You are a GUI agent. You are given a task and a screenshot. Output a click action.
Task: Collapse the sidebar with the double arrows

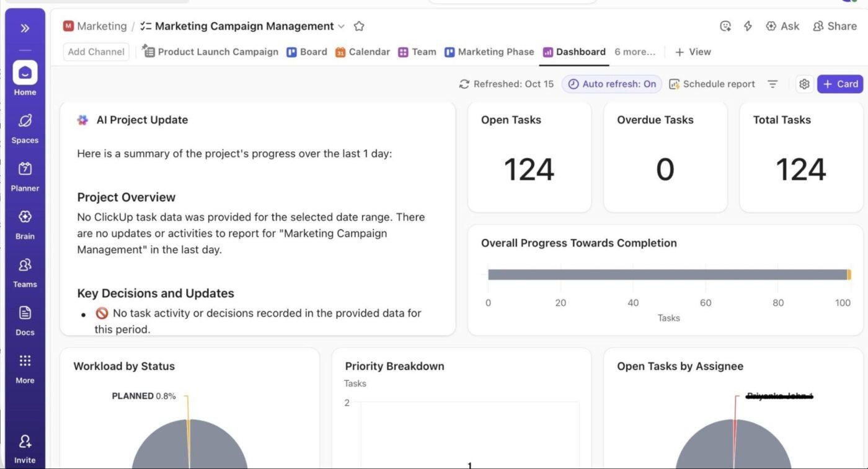click(25, 27)
